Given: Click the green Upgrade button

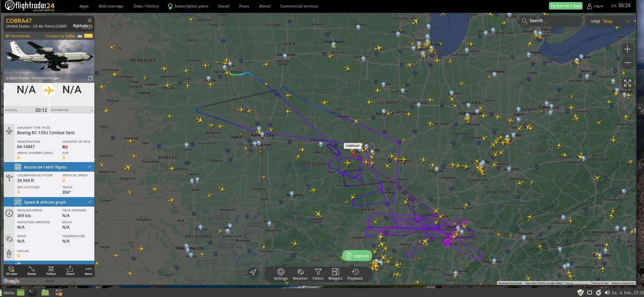Looking at the screenshot, I should (x=357, y=256).
